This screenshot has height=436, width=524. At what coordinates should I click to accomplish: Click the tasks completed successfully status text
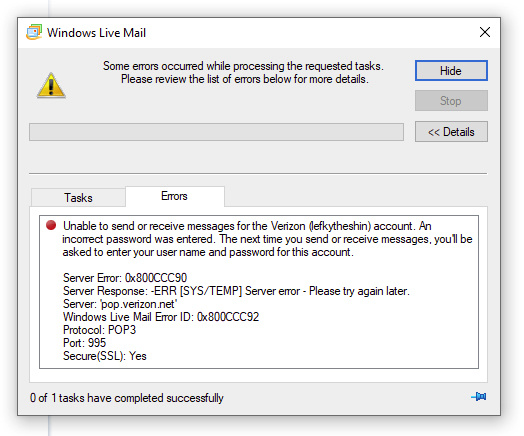pos(127,398)
